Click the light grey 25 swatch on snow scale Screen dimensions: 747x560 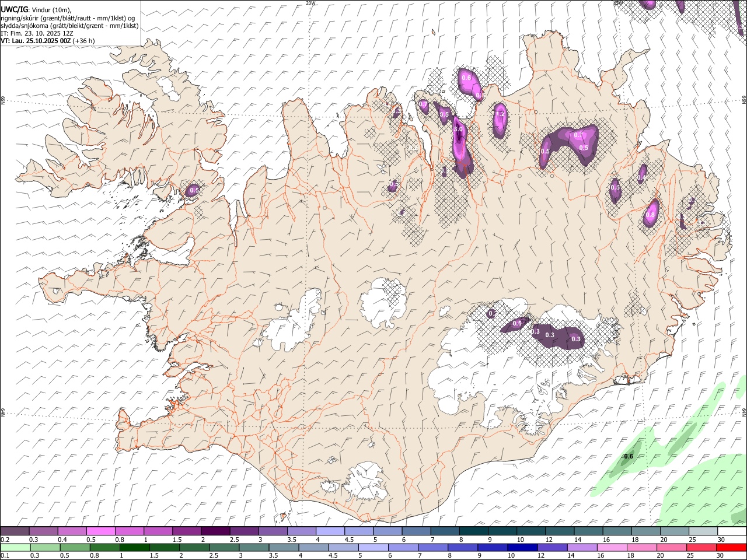703,531
